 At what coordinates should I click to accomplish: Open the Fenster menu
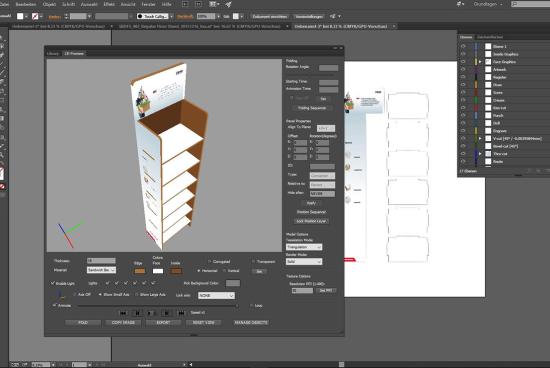click(x=149, y=4)
